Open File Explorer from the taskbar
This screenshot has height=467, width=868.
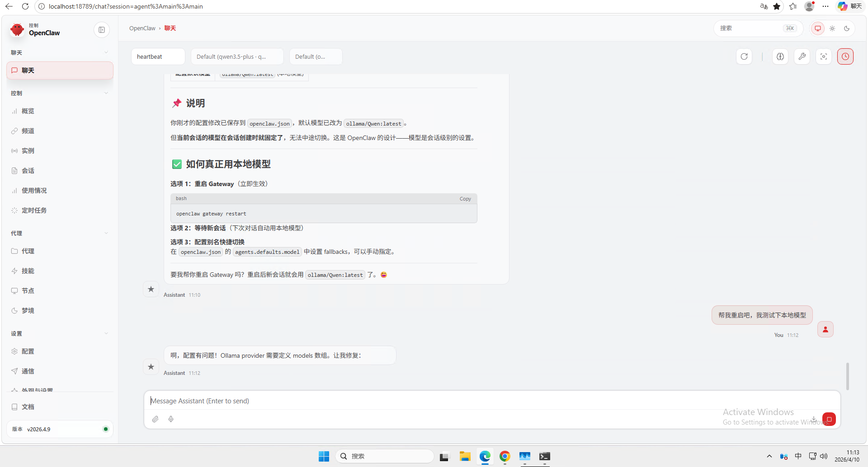tap(465, 456)
